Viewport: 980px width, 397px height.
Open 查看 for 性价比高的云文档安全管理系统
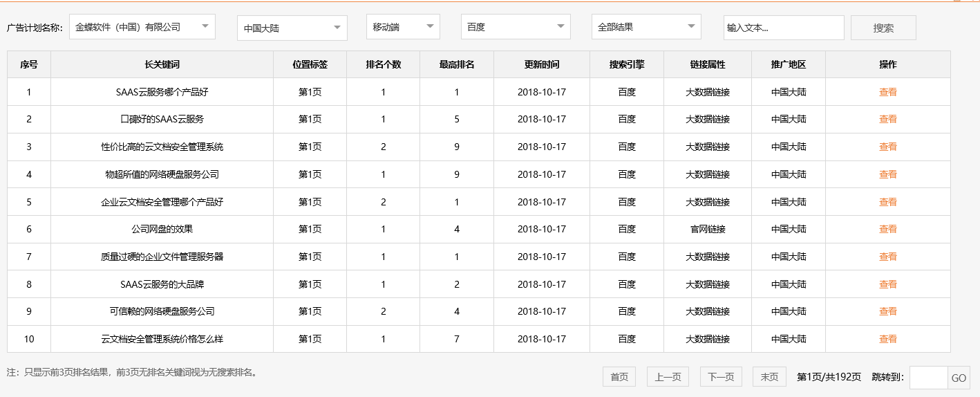click(888, 147)
